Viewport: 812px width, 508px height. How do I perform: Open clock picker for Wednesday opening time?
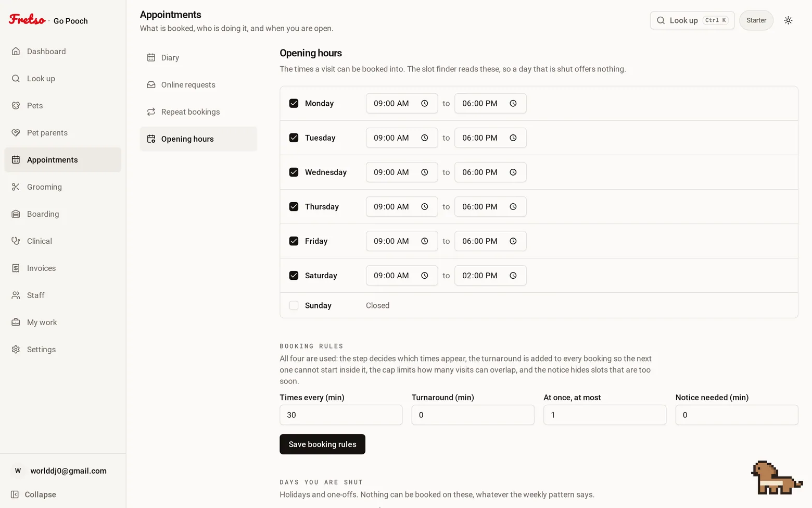pyautogui.click(x=424, y=172)
